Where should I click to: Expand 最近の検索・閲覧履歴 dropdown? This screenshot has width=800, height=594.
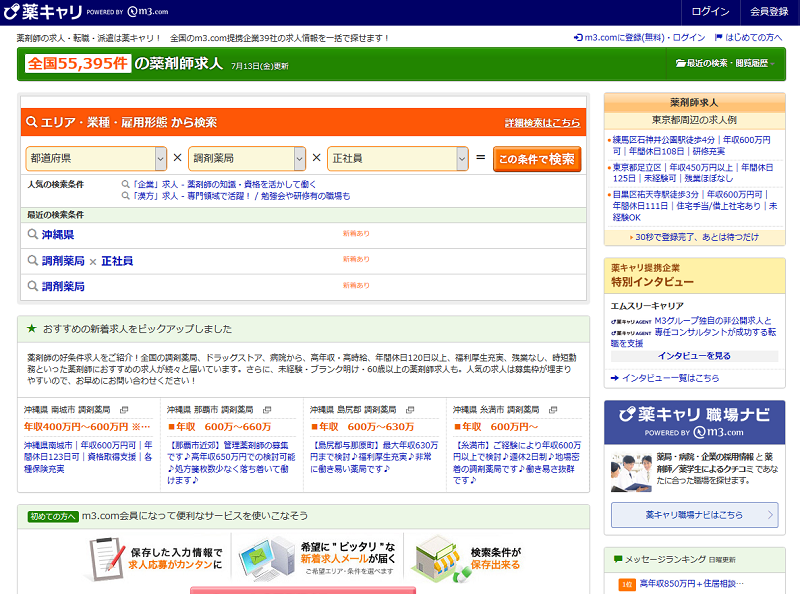(x=726, y=63)
